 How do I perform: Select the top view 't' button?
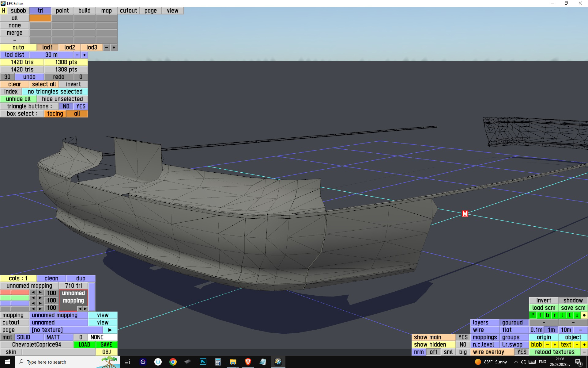(x=569, y=315)
